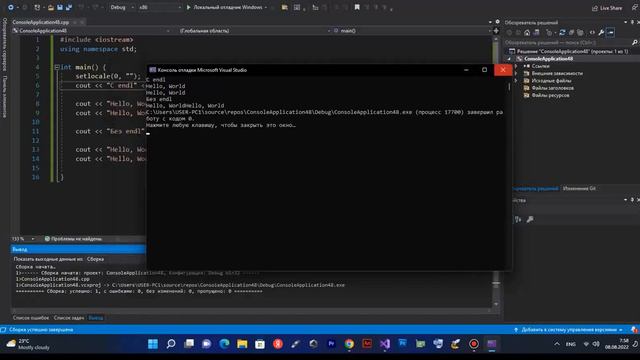This screenshot has height=360, width=640.
Task: Click the weather widget on the taskbar
Action: (x=28, y=344)
